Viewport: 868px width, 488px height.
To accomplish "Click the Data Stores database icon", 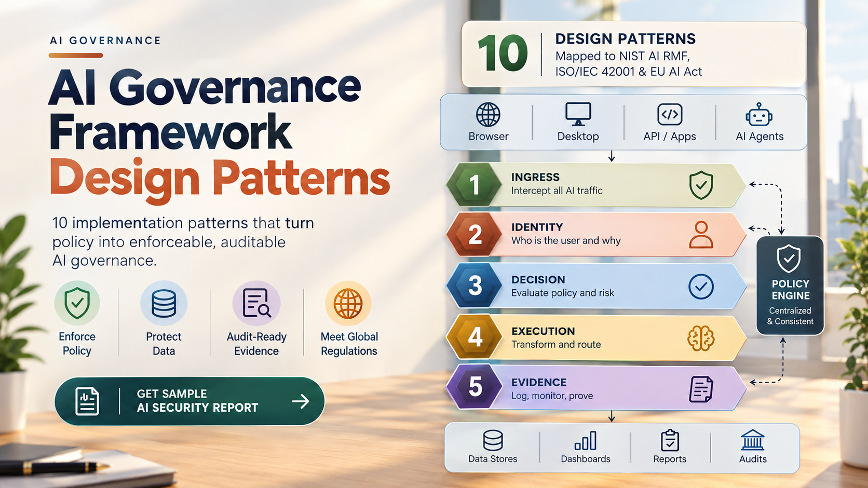I will coord(493,440).
